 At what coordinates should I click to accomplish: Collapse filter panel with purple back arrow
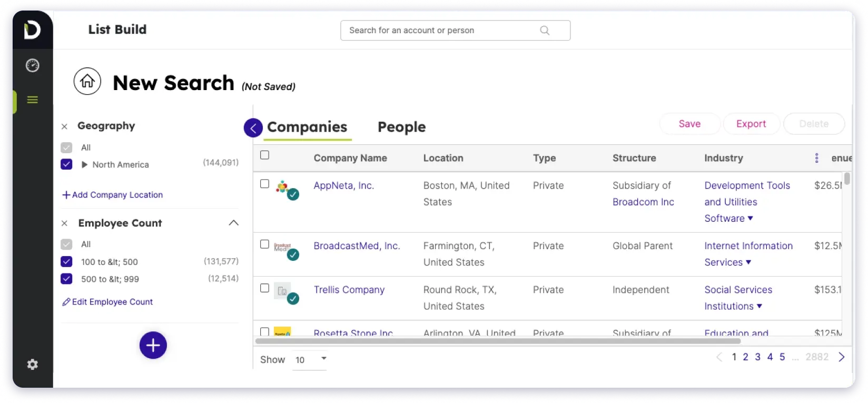pyautogui.click(x=253, y=127)
